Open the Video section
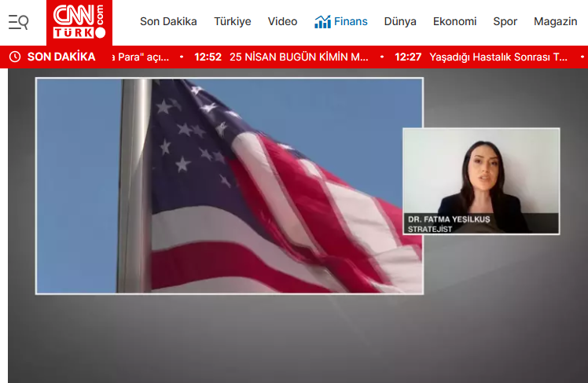 [x=282, y=22]
